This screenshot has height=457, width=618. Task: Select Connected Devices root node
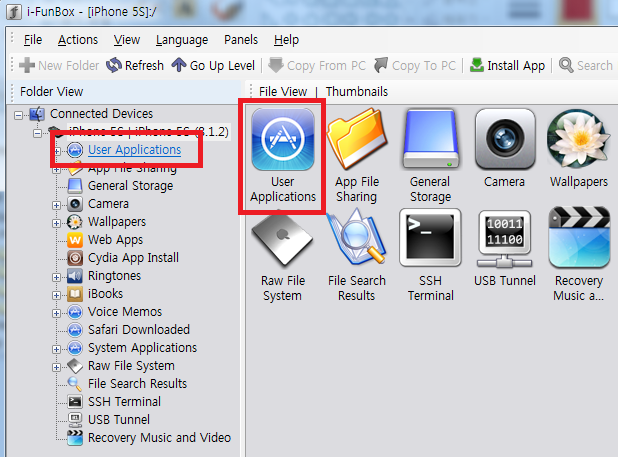101,113
